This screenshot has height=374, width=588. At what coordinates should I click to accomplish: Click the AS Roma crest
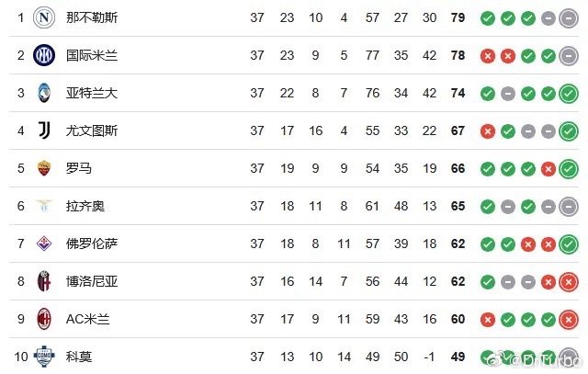click(44, 168)
